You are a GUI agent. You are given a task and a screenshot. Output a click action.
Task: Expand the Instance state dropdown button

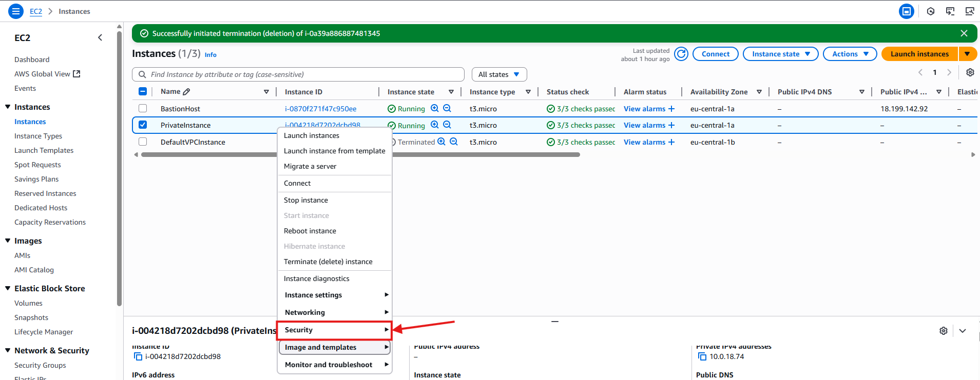(780, 54)
